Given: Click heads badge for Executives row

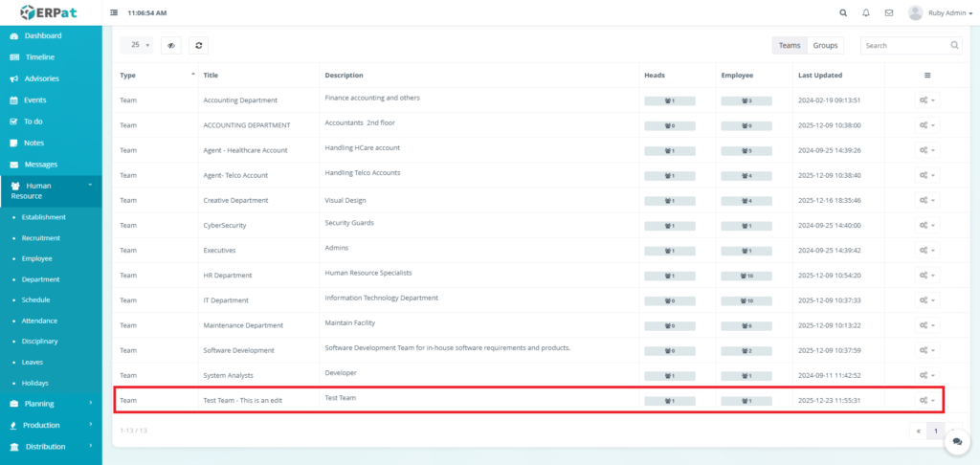Looking at the screenshot, I should tap(669, 251).
